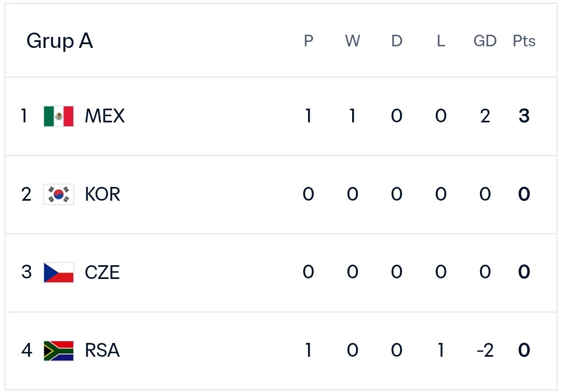561x392 pixels.
Task: Click the Pts column header
Action: (524, 41)
